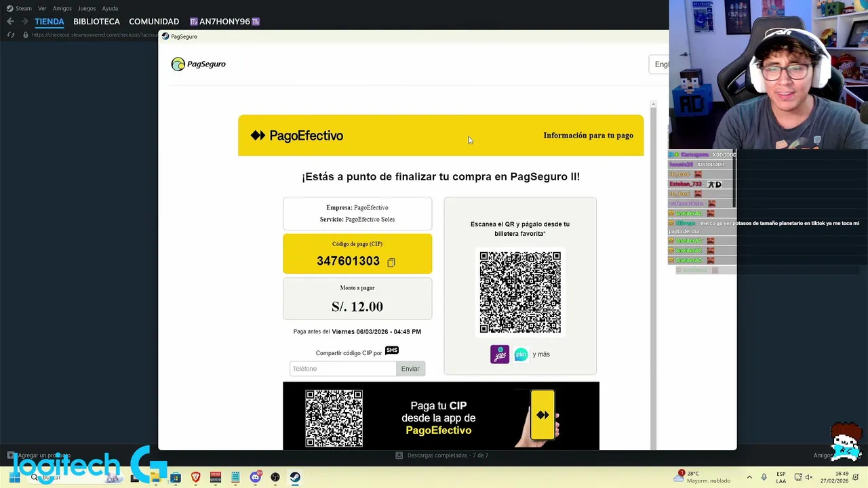
Task: Click the network icon in the system tray
Action: click(x=798, y=477)
